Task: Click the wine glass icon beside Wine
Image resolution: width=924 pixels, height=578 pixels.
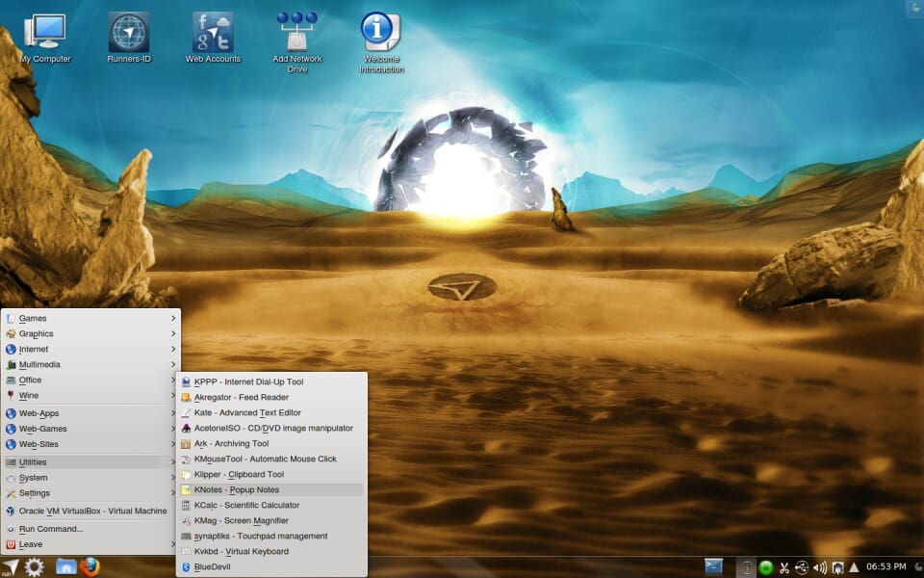Action: pos(11,395)
